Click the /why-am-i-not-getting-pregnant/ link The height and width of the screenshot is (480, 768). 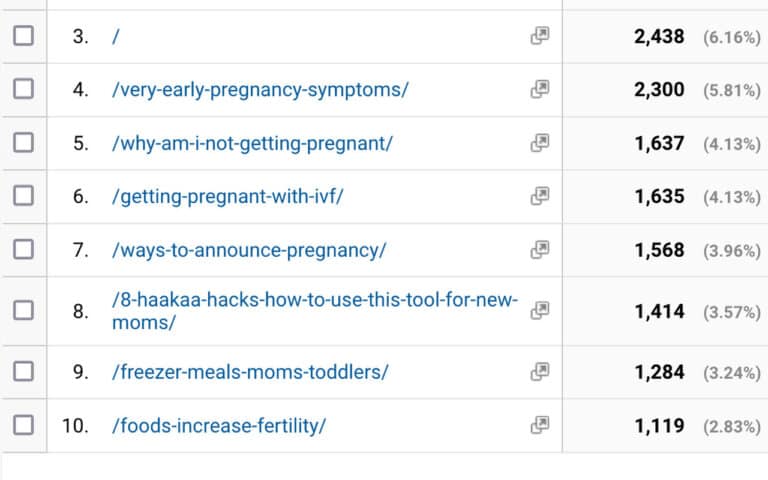click(253, 143)
